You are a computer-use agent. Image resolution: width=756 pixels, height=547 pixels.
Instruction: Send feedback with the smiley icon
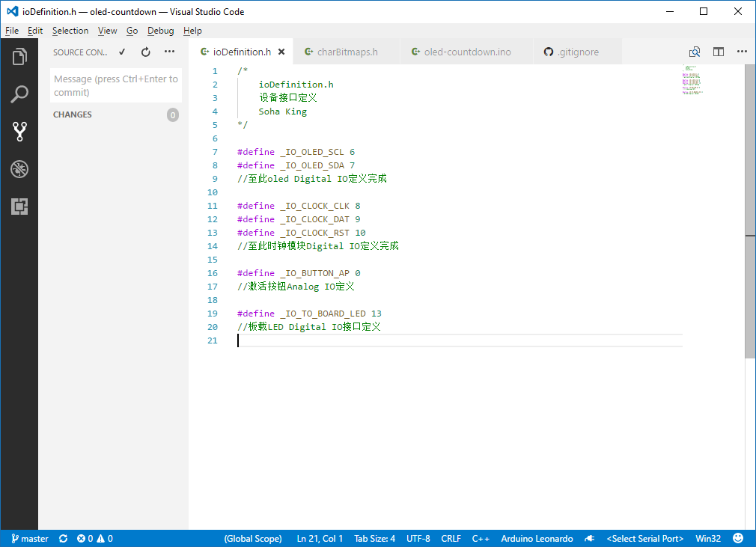(x=738, y=538)
